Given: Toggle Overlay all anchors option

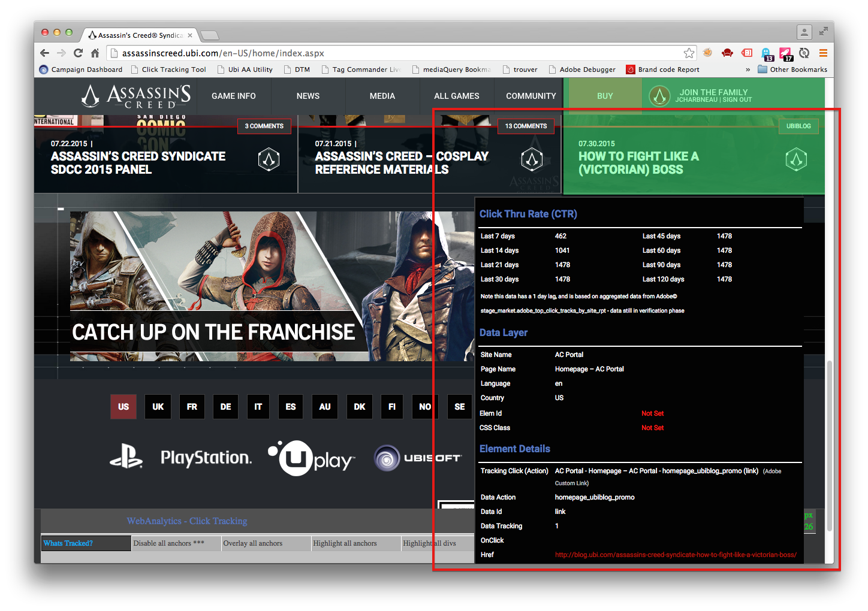Looking at the screenshot, I should 253,543.
